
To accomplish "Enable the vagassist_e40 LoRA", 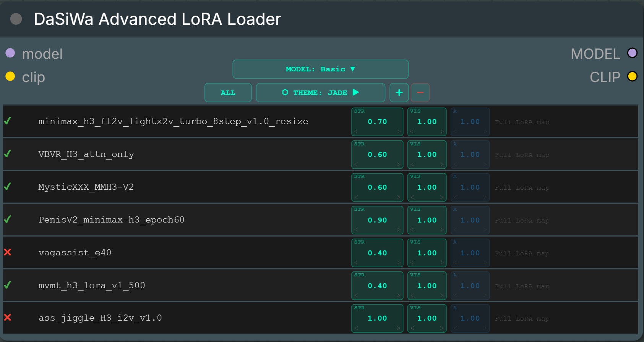I will pos(7,252).
